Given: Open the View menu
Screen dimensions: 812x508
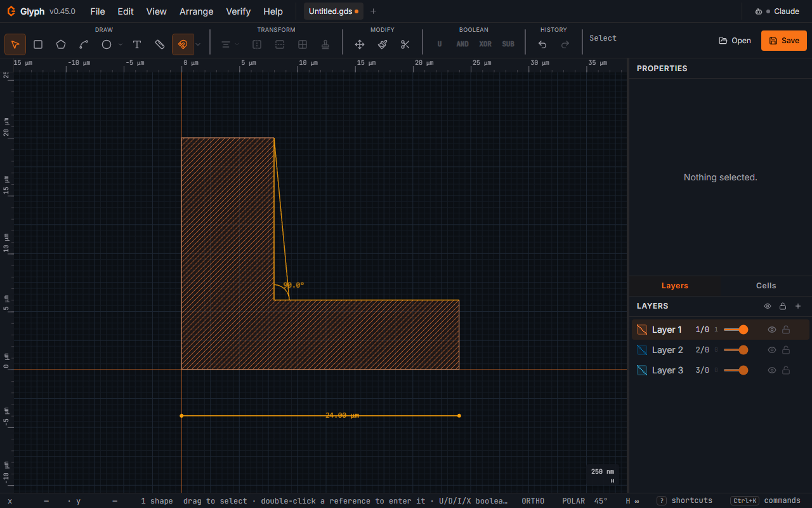Looking at the screenshot, I should click(x=156, y=11).
